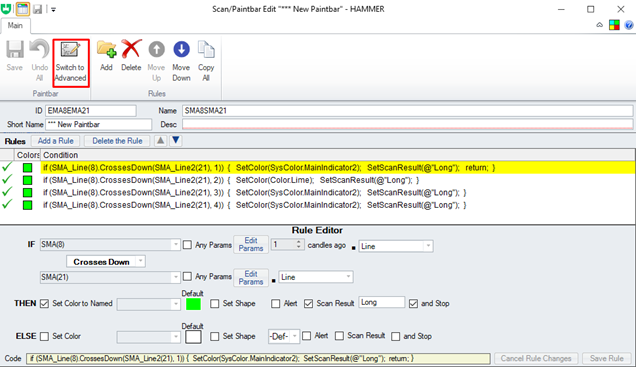Enable ELSE Set Color checkbox
Viewport: 636px width, 367px height.
click(44, 336)
